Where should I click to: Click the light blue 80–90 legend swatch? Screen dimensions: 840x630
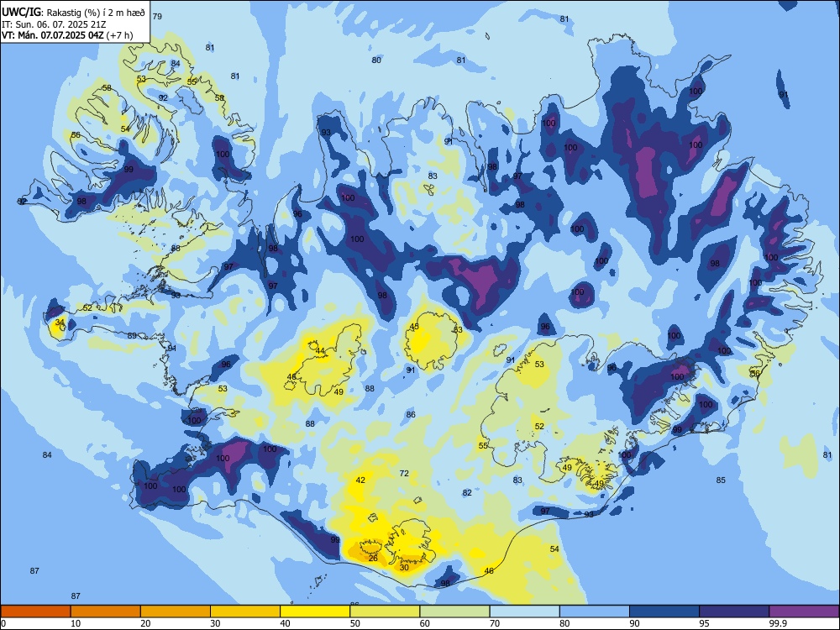tap(594, 612)
